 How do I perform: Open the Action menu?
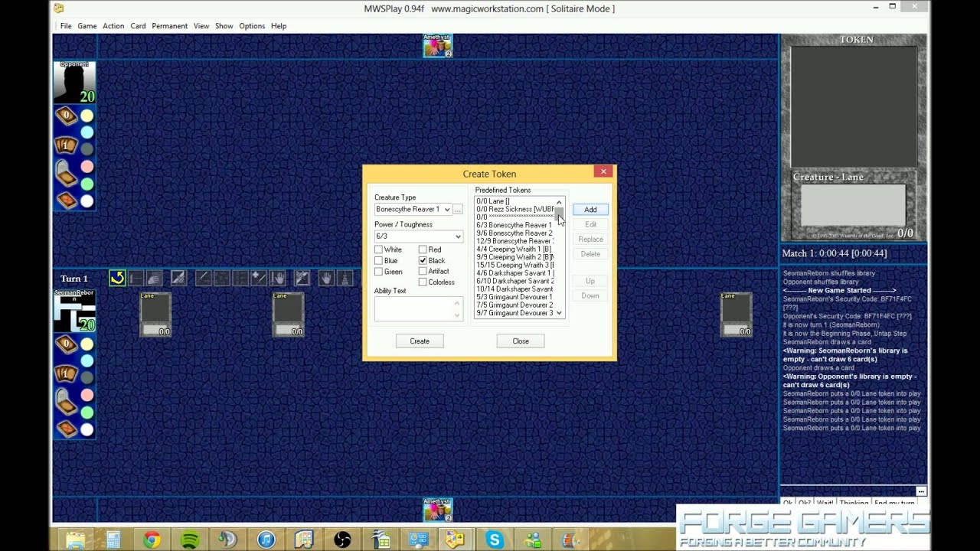click(113, 26)
